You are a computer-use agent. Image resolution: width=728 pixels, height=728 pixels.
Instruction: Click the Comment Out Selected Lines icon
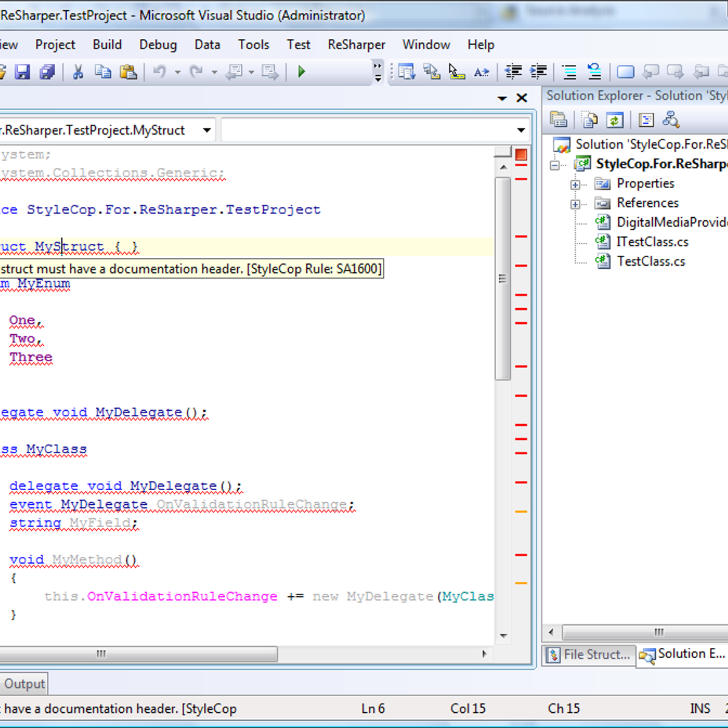[x=569, y=72]
